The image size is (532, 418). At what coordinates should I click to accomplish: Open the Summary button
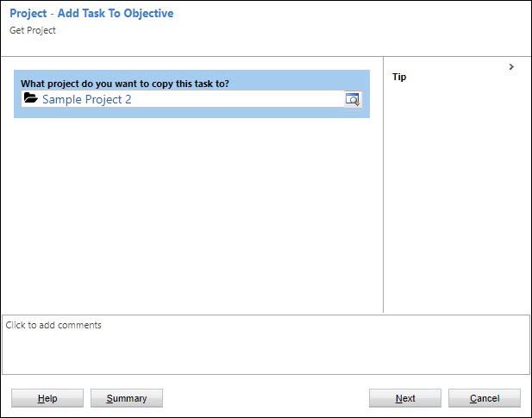[x=126, y=398]
